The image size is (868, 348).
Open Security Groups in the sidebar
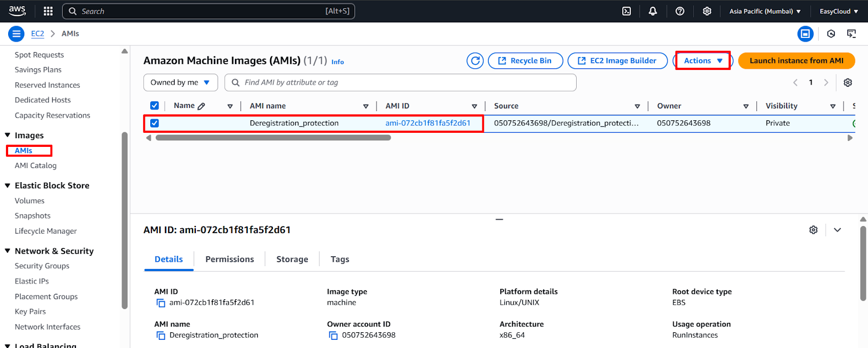(x=42, y=266)
